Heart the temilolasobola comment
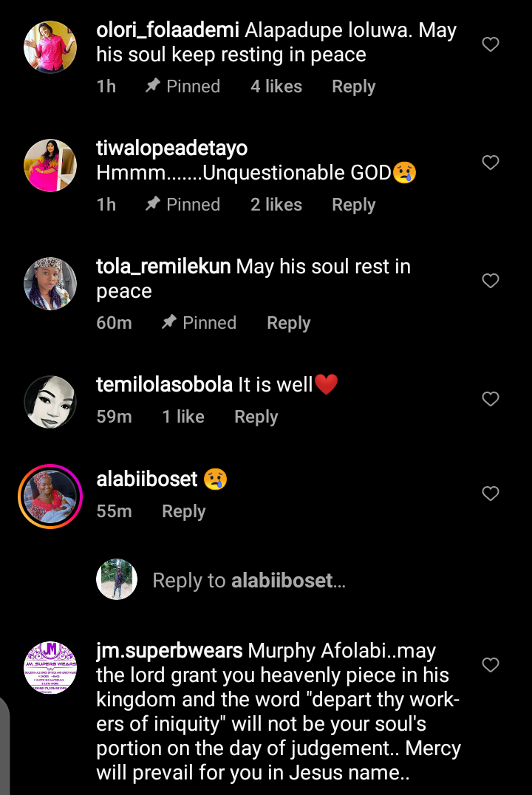The height and width of the screenshot is (795, 532). tap(491, 399)
